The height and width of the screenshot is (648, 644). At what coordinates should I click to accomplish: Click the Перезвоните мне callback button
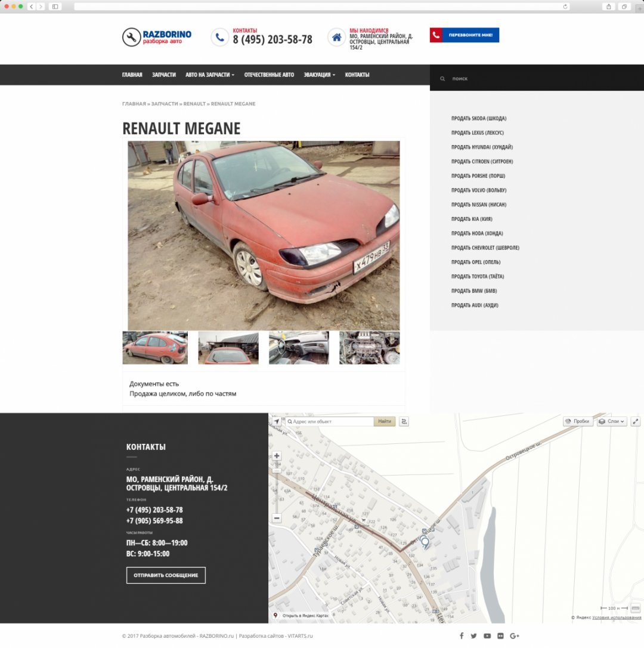tap(465, 35)
